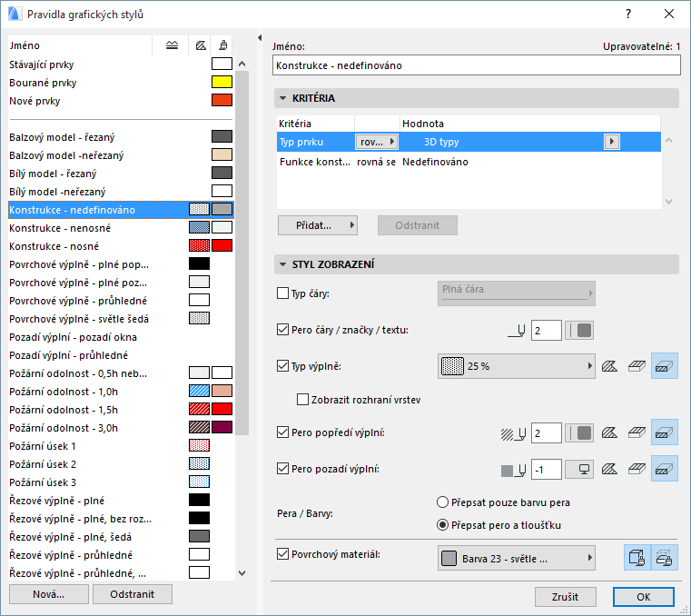Click yellow swatch of Bourané prvky
Image resolution: width=691 pixels, height=616 pixels.
pos(222,82)
